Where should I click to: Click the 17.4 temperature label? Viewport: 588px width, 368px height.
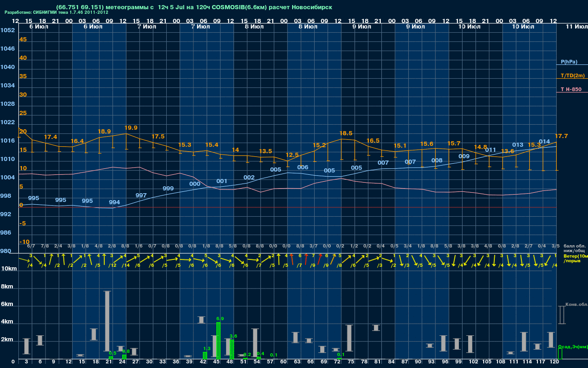(x=51, y=137)
